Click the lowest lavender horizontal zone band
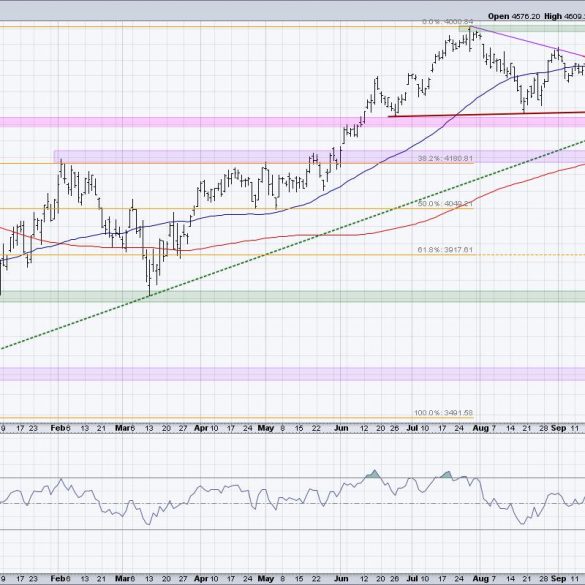 point(292,374)
